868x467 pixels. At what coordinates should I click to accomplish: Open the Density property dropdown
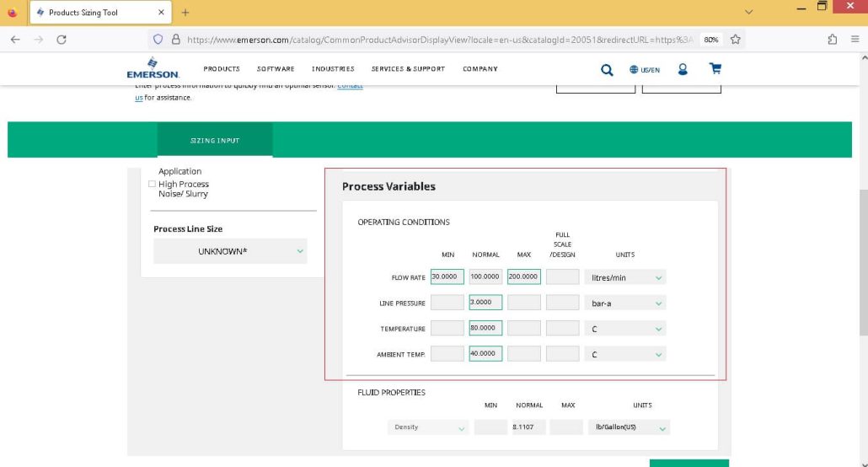point(428,427)
